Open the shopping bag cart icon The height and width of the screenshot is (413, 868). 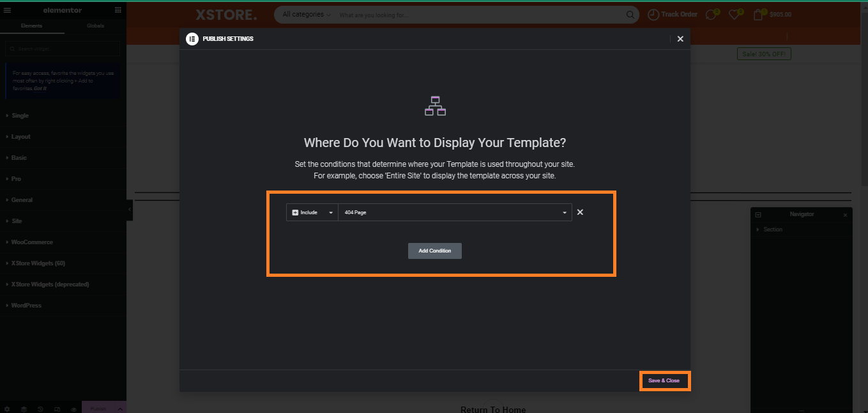pyautogui.click(x=758, y=14)
